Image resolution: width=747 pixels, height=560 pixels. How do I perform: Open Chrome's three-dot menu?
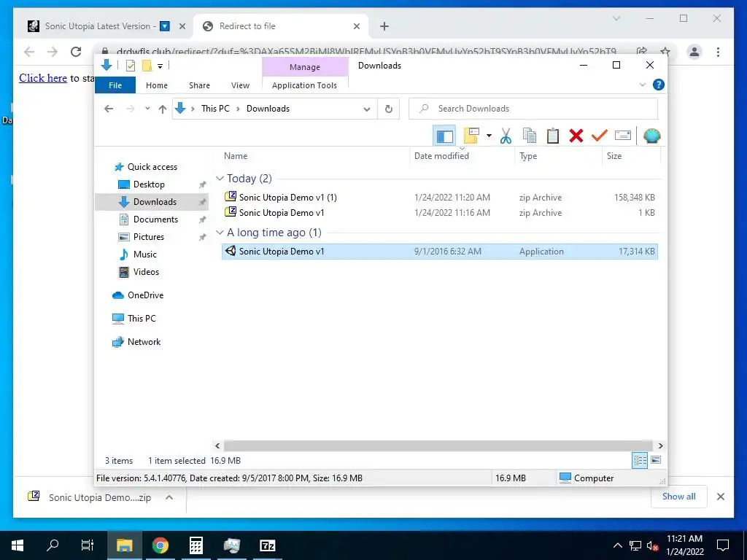pos(718,52)
